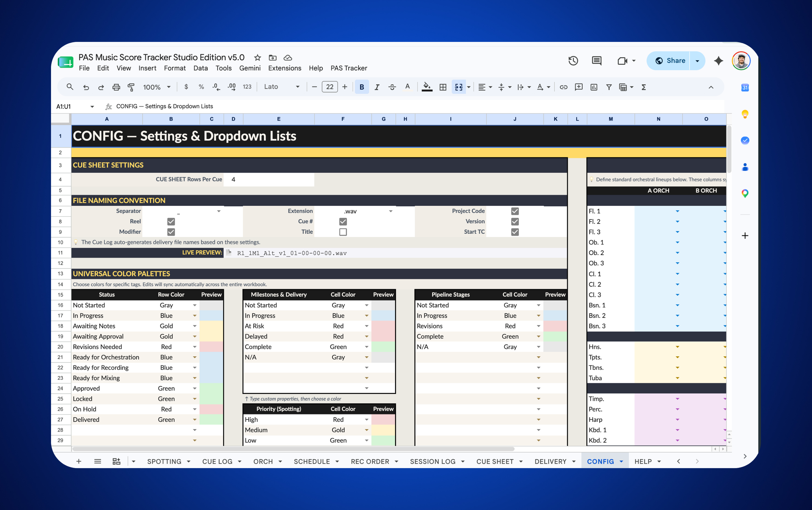Open horizontal align dropdown

485,87
